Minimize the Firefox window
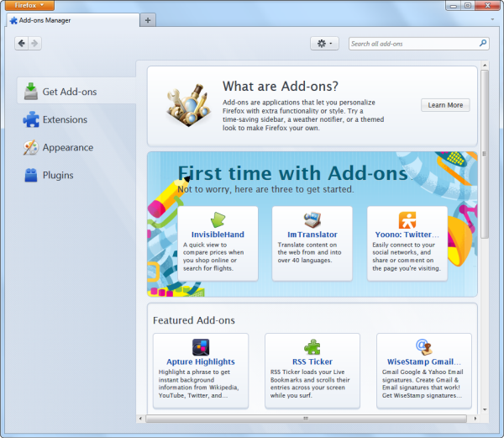 click(454, 6)
